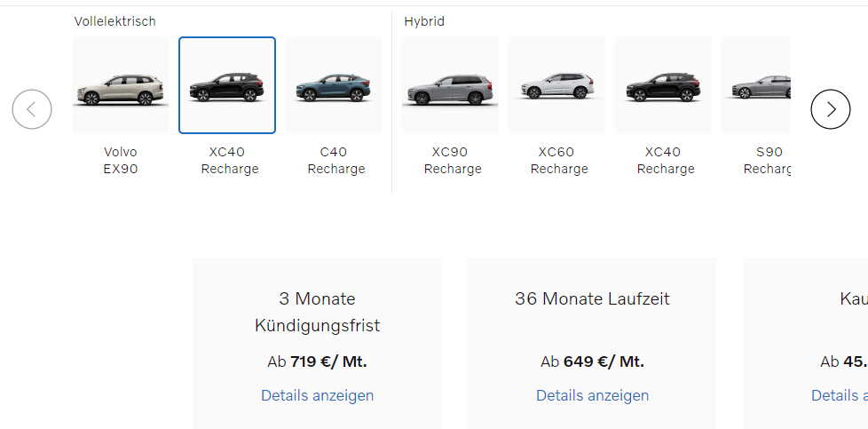Click the next carousel arrow button
This screenshot has height=429, width=868.
(x=831, y=109)
